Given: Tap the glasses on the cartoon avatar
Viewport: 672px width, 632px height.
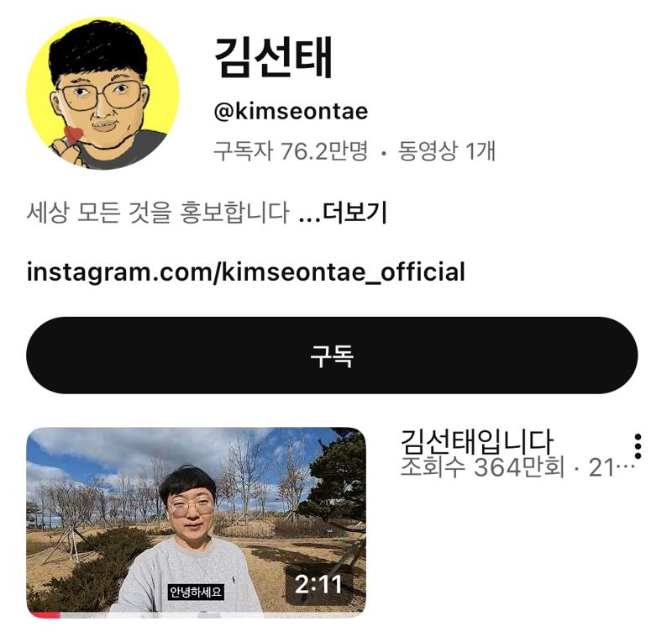Looking at the screenshot, I should [x=102, y=95].
